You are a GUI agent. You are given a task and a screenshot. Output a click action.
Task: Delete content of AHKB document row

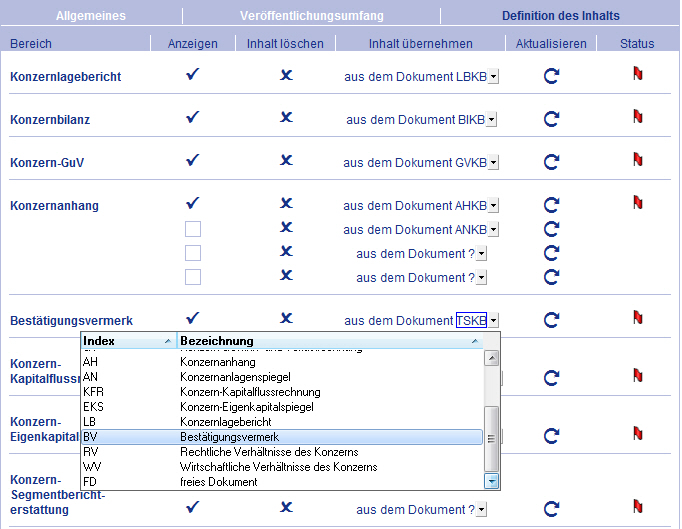point(286,203)
